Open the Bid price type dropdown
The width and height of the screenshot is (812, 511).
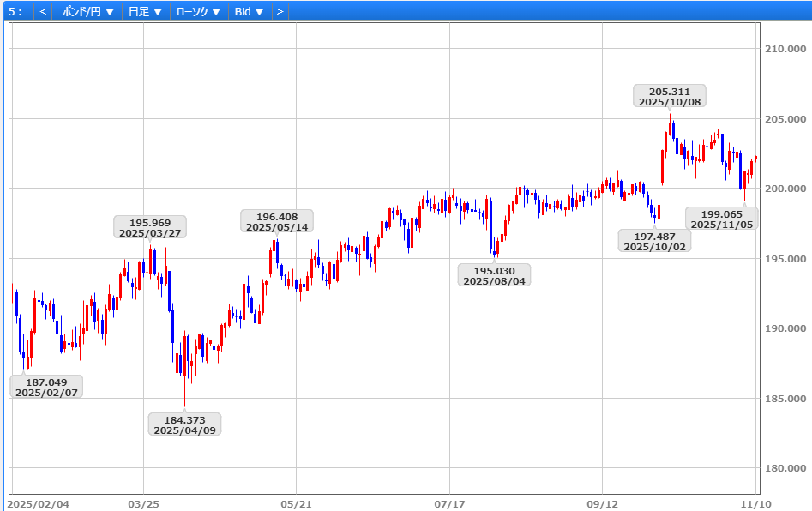tap(249, 11)
